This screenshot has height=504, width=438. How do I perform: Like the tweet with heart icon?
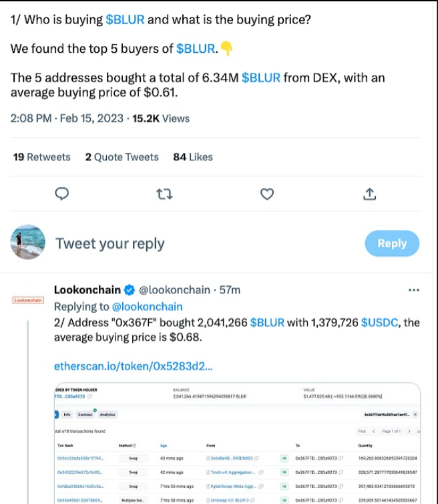click(x=266, y=194)
